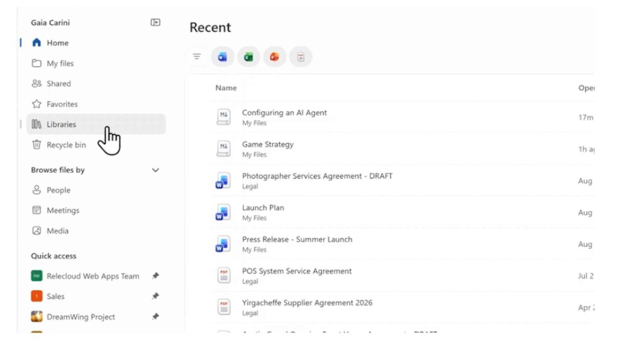Open Favorites in the sidebar
Image resolution: width=644 pixels, height=345 pixels.
pos(96,104)
